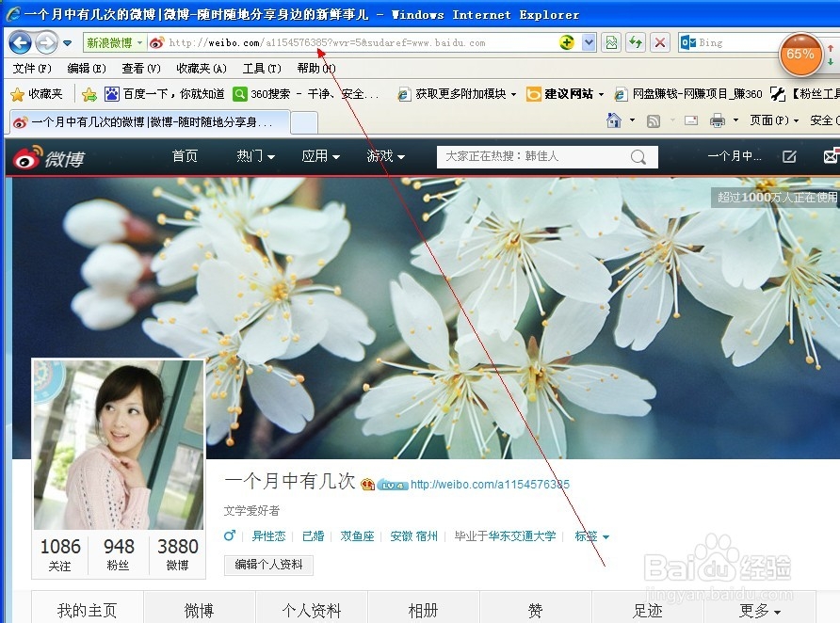Go to 首页 in the Weibo navigation
The image size is (840, 623).
pos(185,156)
